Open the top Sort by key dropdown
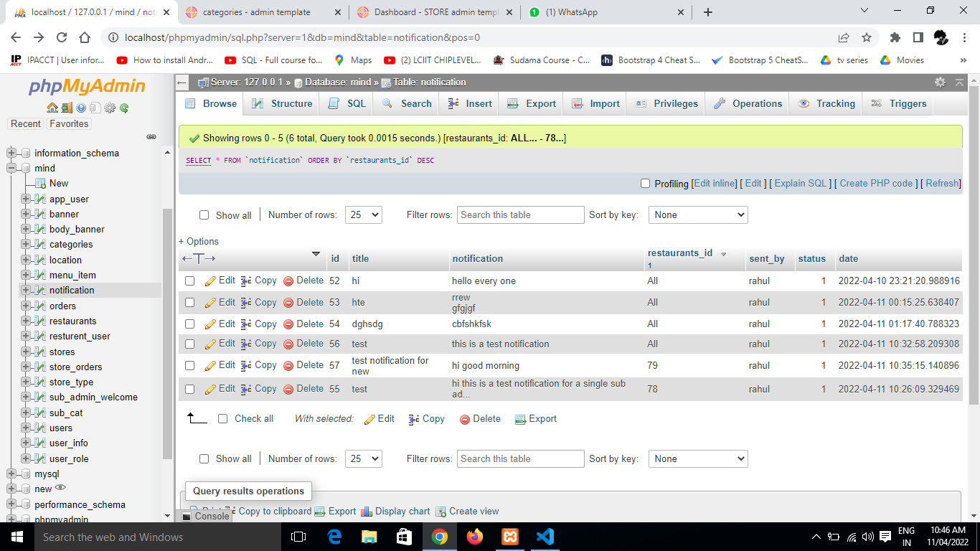The height and width of the screenshot is (551, 980). click(697, 215)
